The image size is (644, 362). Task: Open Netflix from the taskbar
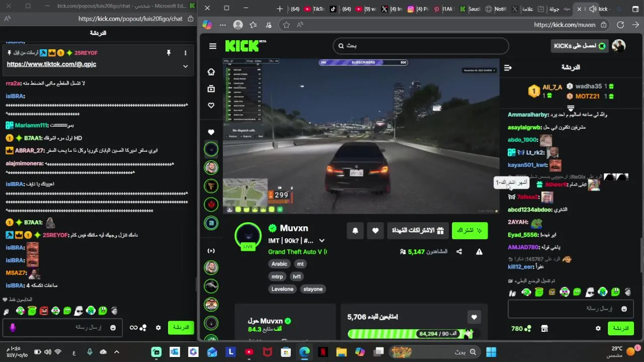[x=323, y=352]
